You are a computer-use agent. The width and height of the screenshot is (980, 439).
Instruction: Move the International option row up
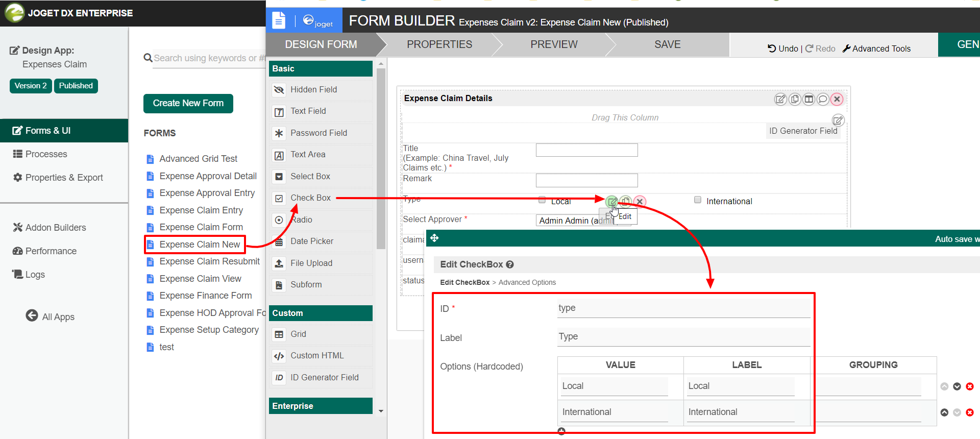pyautogui.click(x=944, y=412)
